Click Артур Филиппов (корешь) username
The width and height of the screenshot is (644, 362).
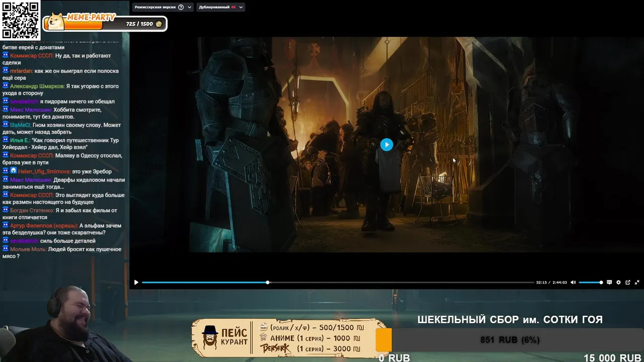pyautogui.click(x=44, y=226)
